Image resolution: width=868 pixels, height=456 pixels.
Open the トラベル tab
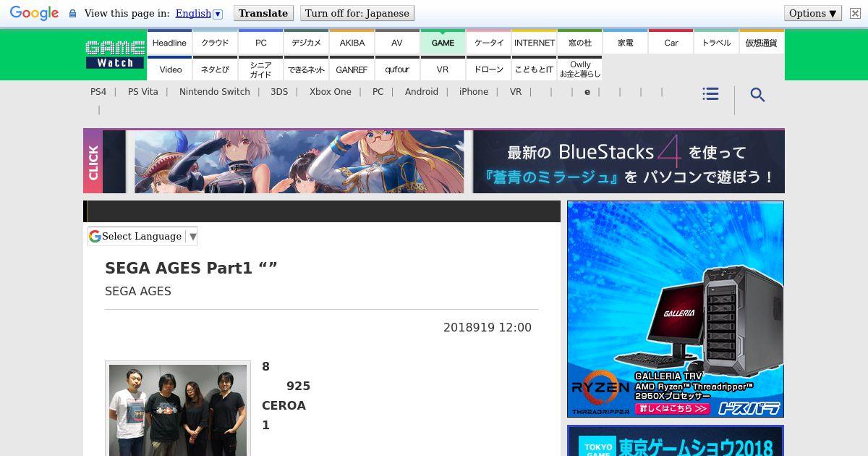click(x=717, y=43)
